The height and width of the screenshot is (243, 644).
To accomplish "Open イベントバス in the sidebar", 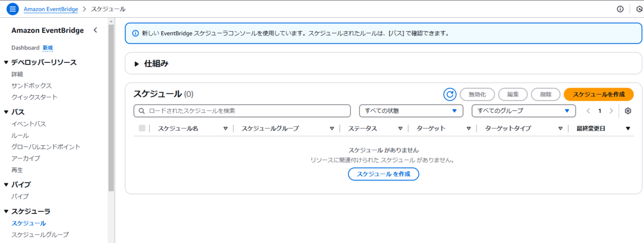I will coord(29,124).
